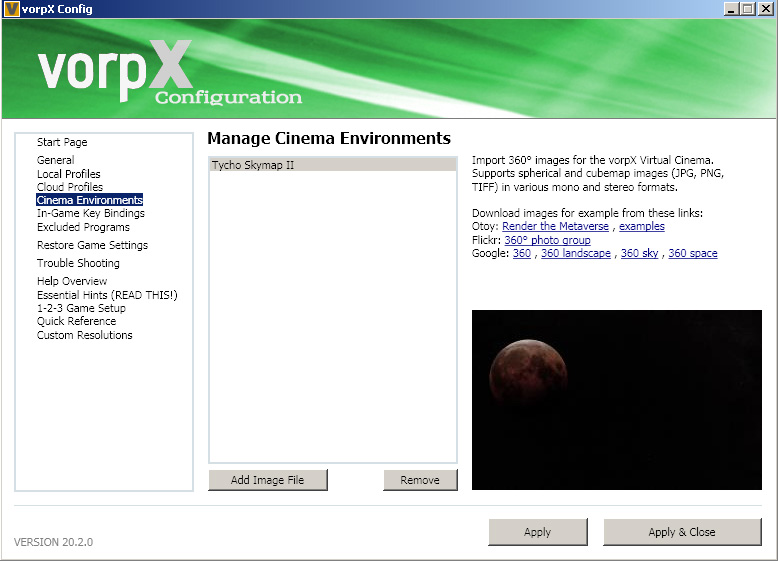The image size is (778, 561).
Task: Open Trouble Shooting page
Action: point(78,263)
